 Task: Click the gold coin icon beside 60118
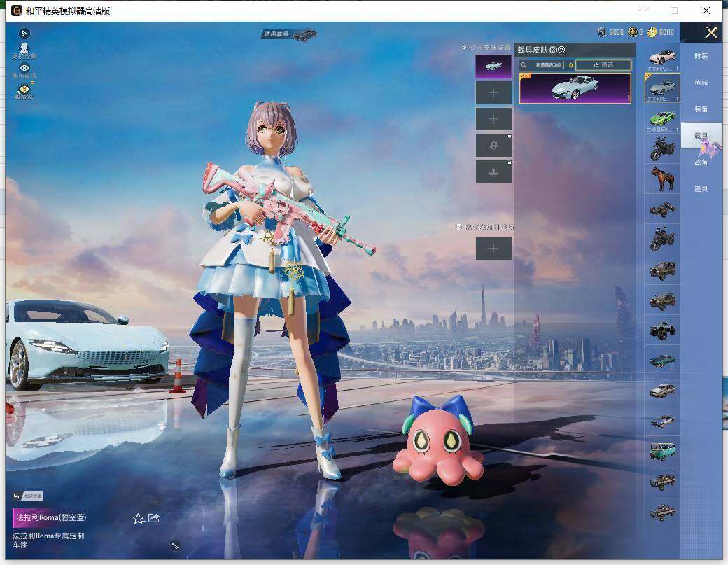coord(652,32)
